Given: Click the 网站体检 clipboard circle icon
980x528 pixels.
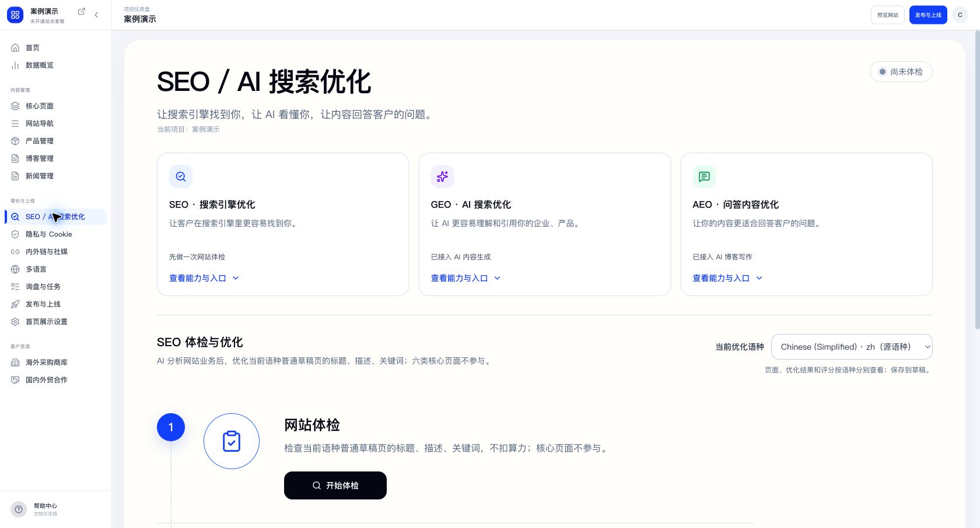Looking at the screenshot, I should 232,441.
